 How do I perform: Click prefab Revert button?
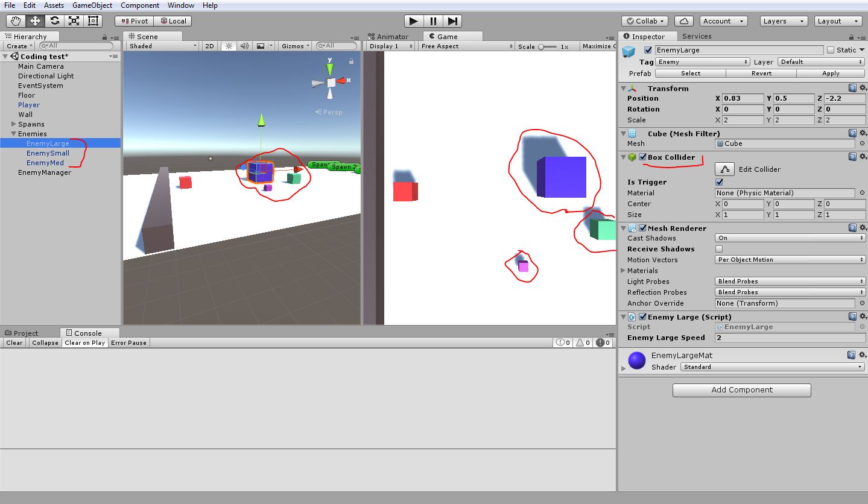pyautogui.click(x=761, y=74)
